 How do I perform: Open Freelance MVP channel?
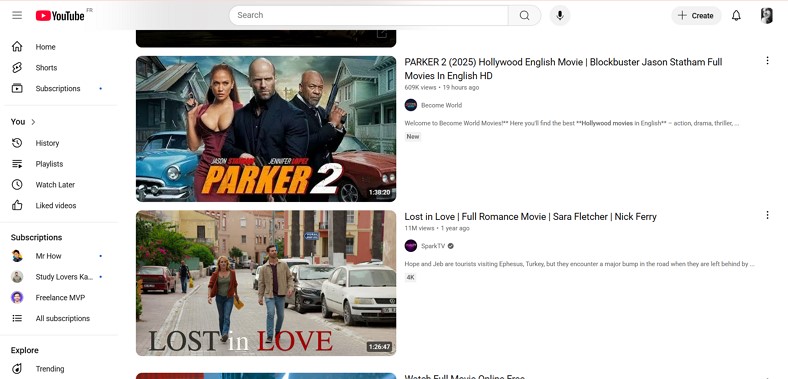coord(59,298)
